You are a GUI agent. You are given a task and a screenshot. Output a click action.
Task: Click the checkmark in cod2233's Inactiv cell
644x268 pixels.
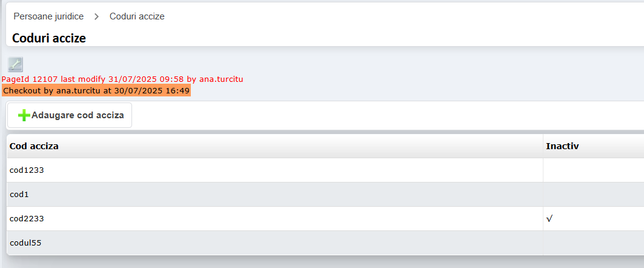coord(549,219)
